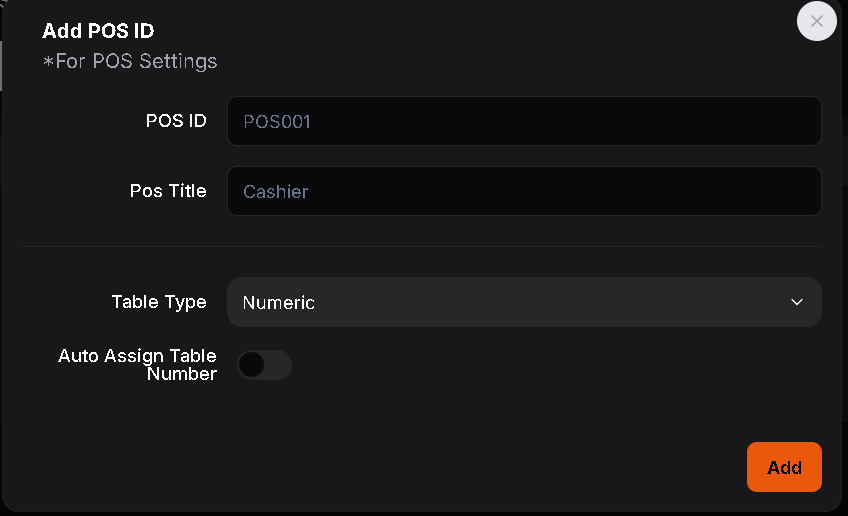Click the For POS Settings subtitle
Screen dimensions: 848x516
[x=130, y=61]
